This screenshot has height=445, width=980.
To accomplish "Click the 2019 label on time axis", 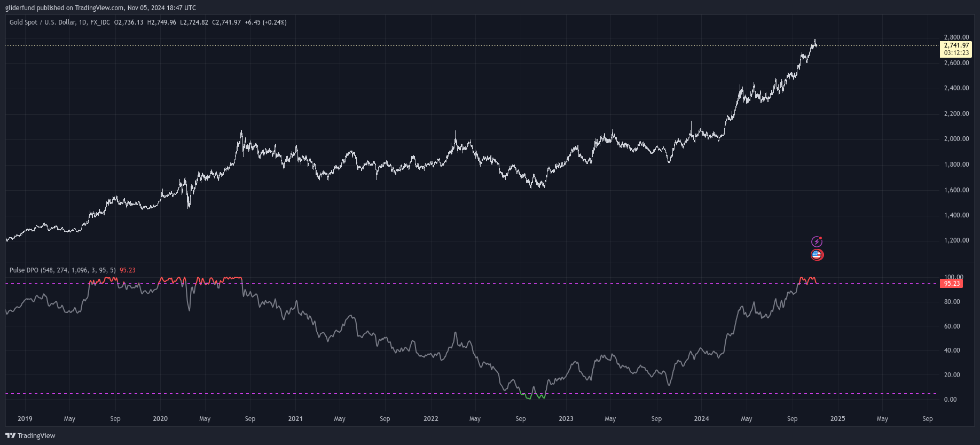I will click(25, 419).
